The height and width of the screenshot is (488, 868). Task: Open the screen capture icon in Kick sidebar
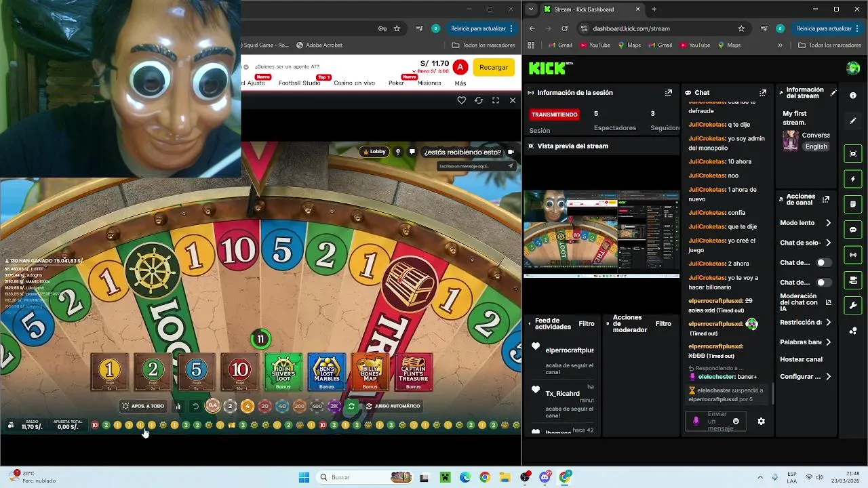853,154
